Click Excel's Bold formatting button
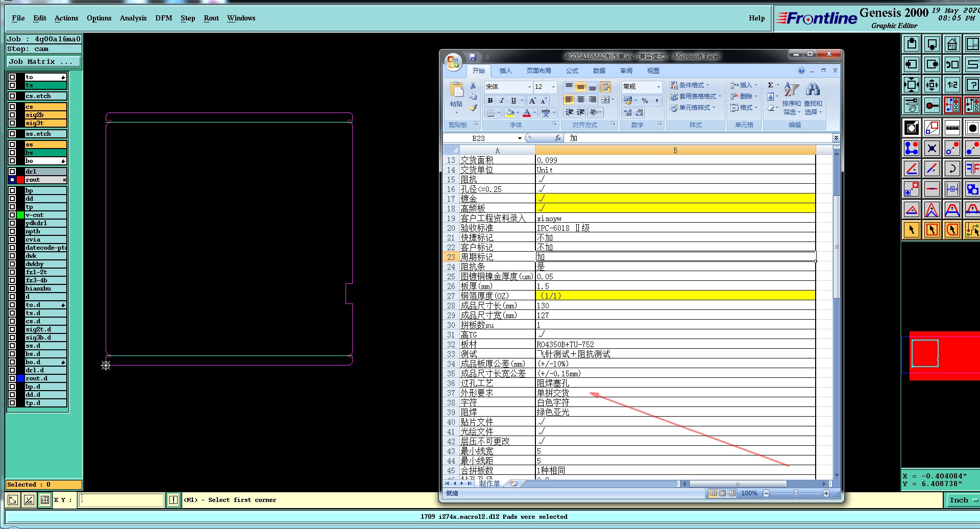The width and height of the screenshot is (980, 529). click(x=490, y=101)
